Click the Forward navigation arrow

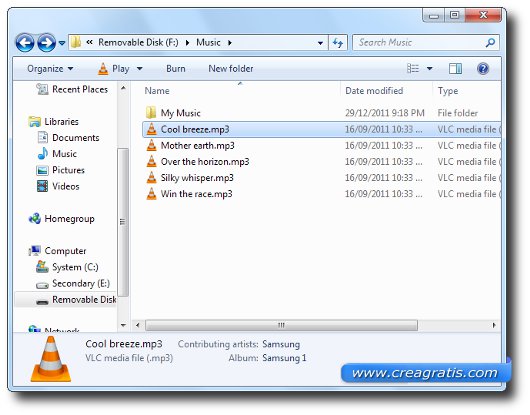(x=46, y=43)
